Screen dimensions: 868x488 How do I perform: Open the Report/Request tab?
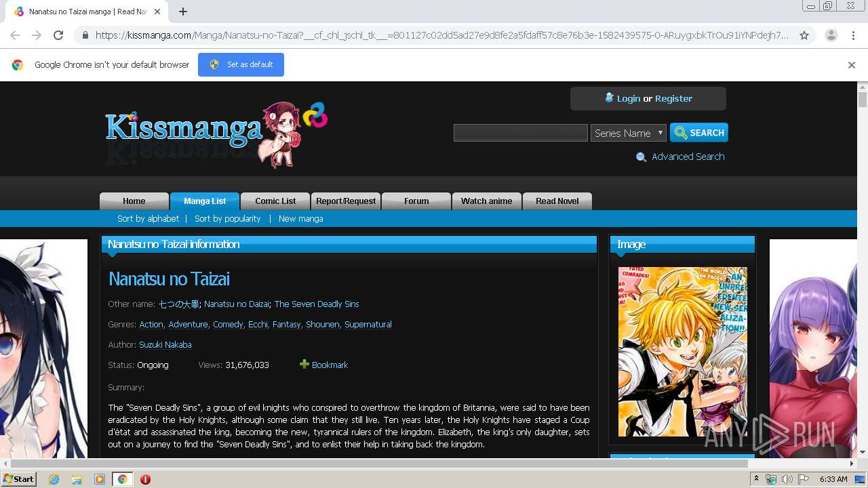pyautogui.click(x=346, y=201)
